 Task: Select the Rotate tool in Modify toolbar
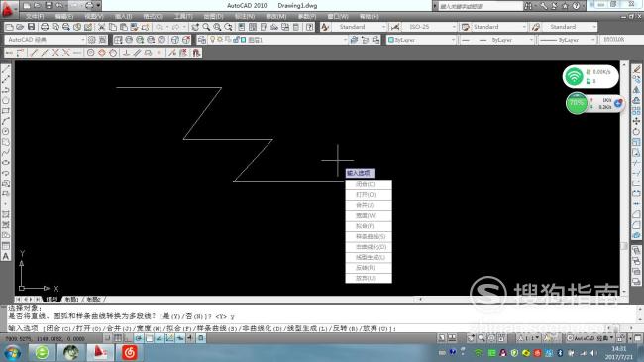tap(636, 132)
